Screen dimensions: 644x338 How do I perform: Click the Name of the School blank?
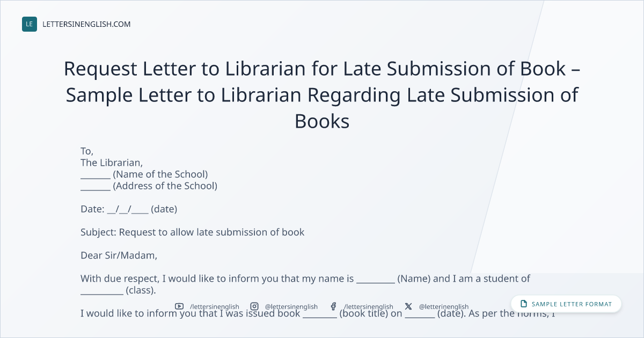pos(96,174)
